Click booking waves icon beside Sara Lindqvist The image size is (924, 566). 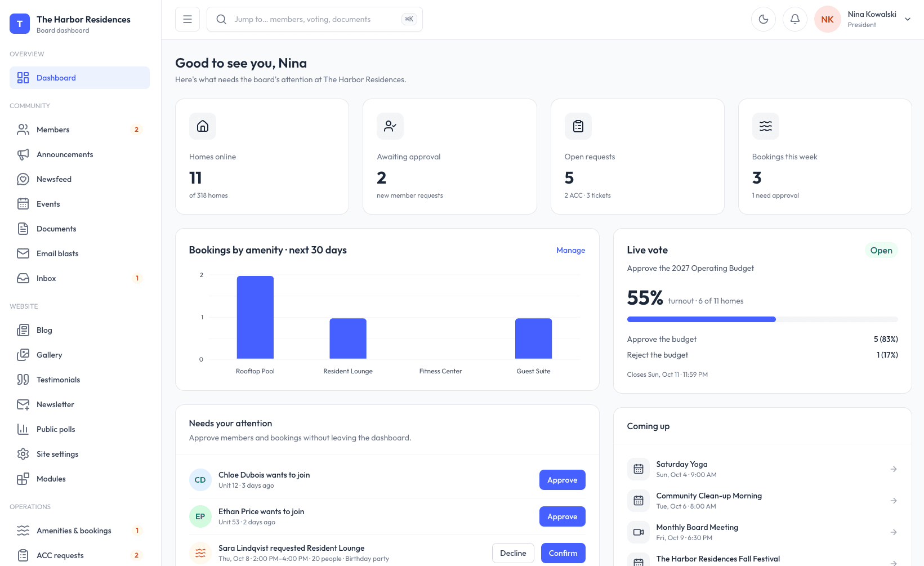pos(200,553)
